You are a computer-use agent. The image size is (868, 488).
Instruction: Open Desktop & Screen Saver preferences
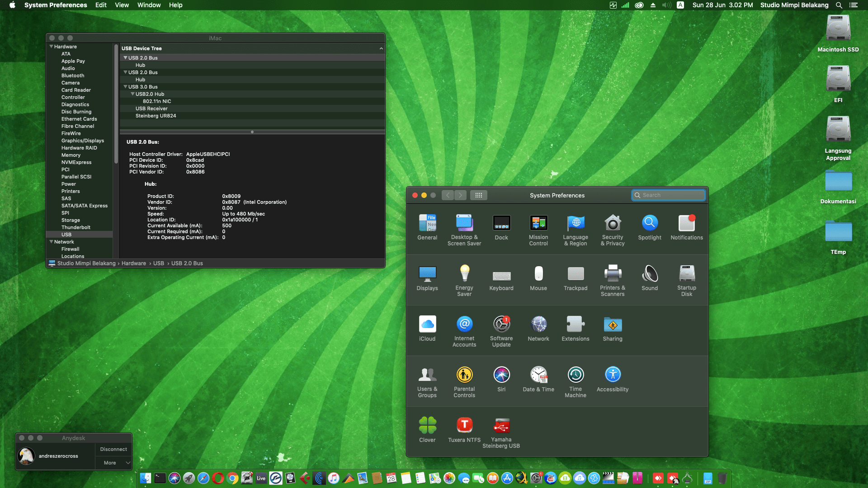tap(464, 230)
